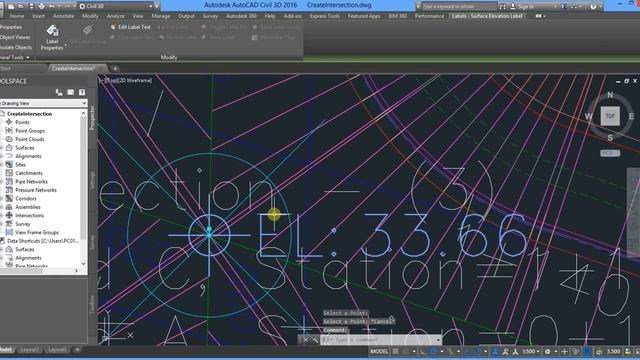Image resolution: width=640 pixels, height=360 pixels.
Task: Select the Catchments node icon
Action: 9,173
